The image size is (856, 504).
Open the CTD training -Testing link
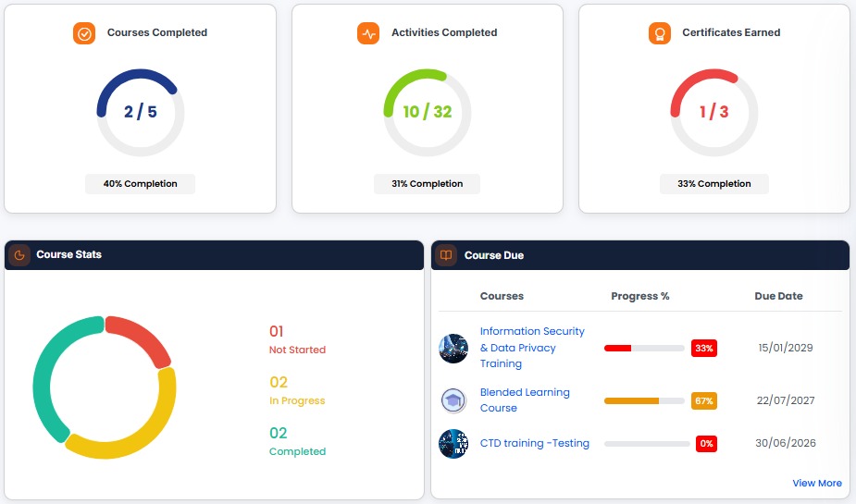535,443
